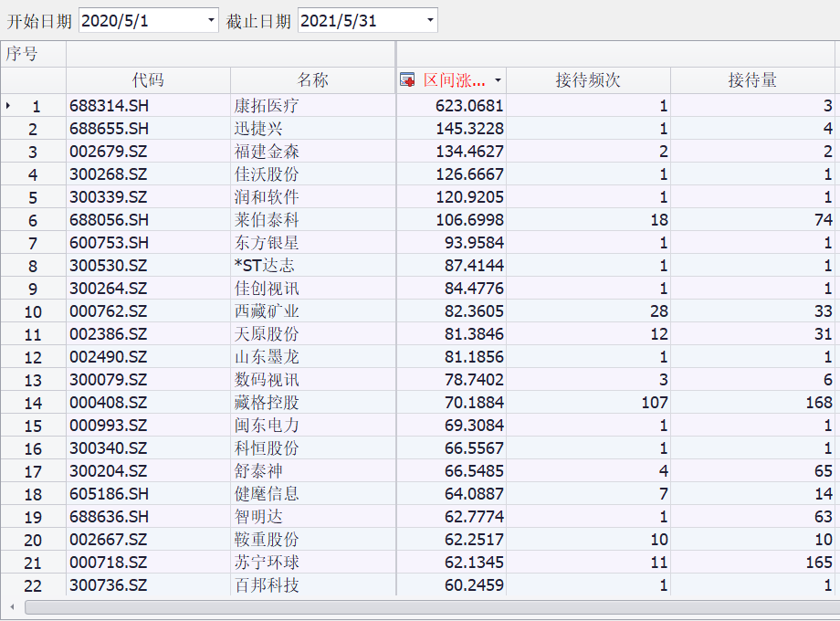Click the sort icon in 区间涨 column header

pos(407,80)
